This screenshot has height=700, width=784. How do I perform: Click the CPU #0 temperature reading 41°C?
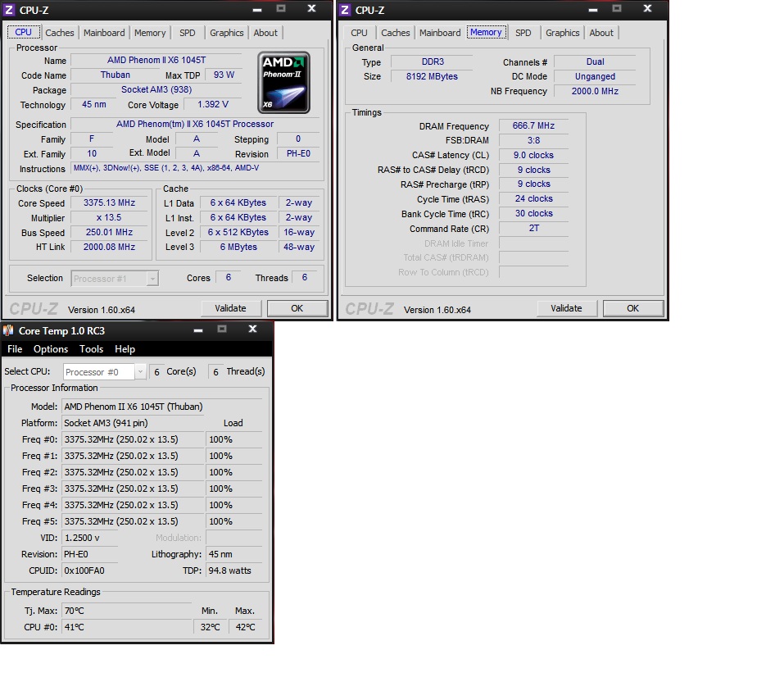[128, 627]
